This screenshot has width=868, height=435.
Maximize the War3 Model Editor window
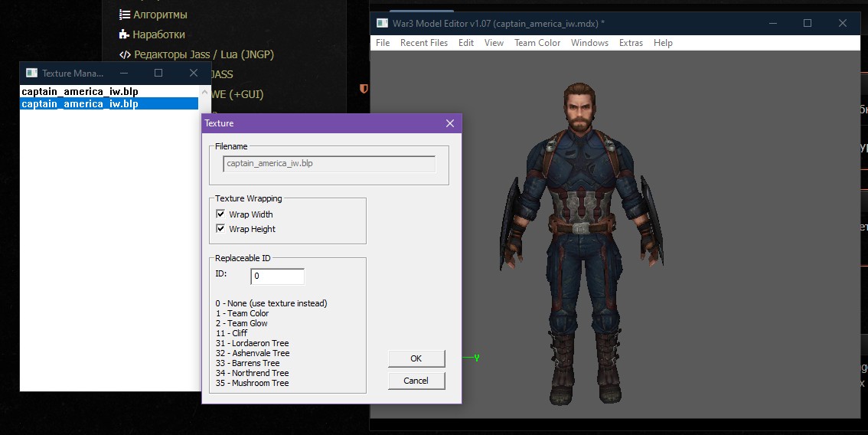tap(808, 23)
